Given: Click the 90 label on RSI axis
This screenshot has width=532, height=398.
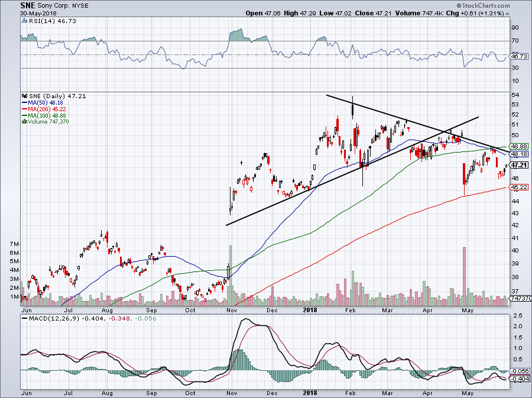Looking at the screenshot, I should [x=515, y=27].
